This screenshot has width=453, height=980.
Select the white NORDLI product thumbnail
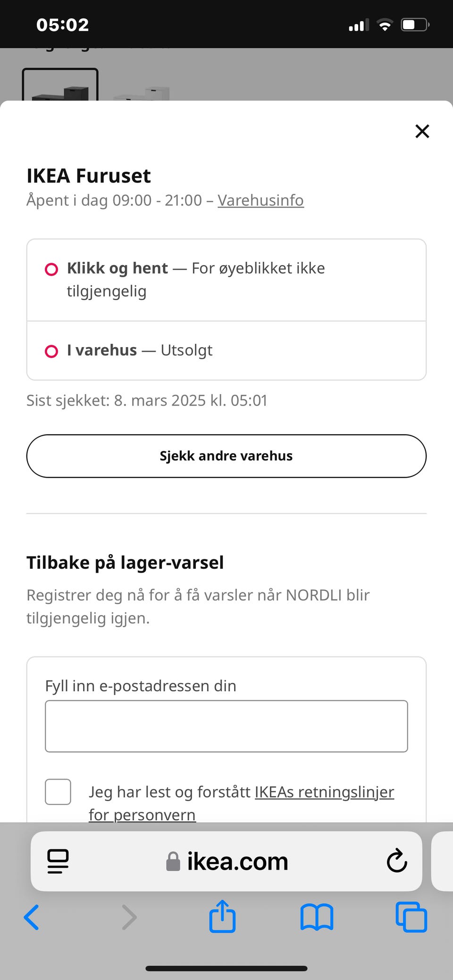(142, 92)
